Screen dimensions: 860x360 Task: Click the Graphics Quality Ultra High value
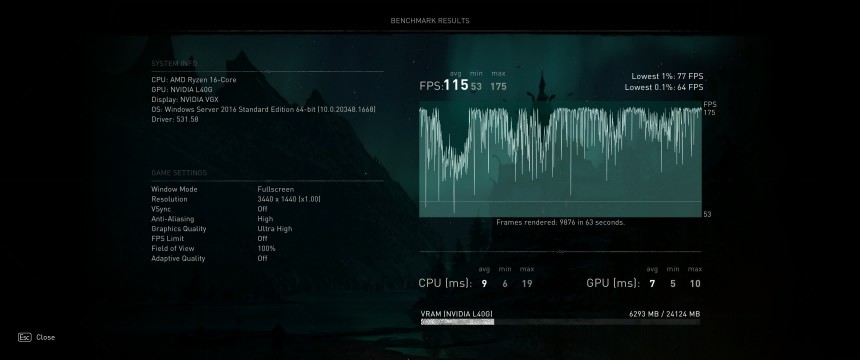click(x=275, y=229)
